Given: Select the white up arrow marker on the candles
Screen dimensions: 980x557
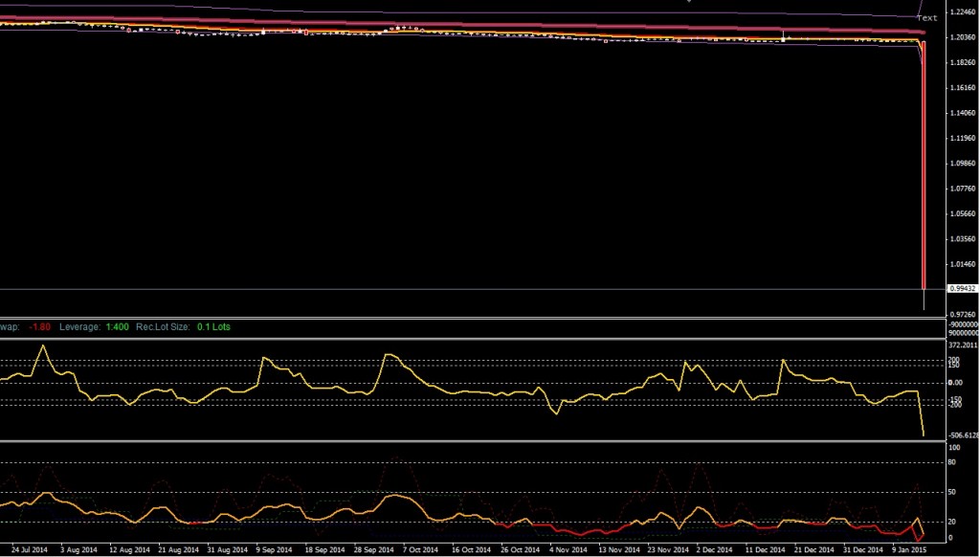Looking at the screenshot, I should pos(784,35).
